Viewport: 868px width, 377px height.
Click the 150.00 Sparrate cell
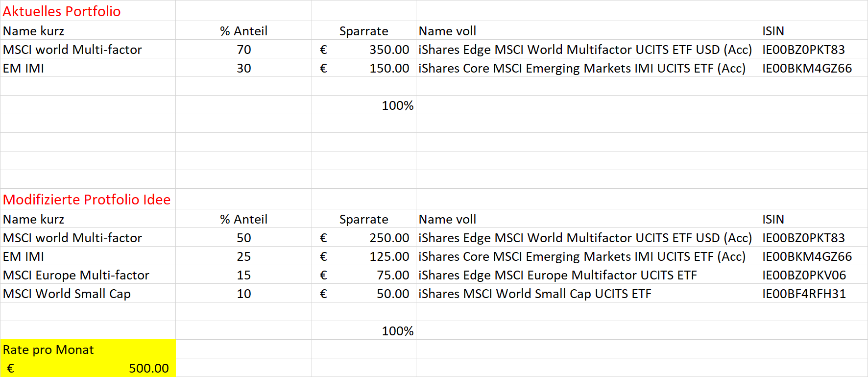coord(364,68)
